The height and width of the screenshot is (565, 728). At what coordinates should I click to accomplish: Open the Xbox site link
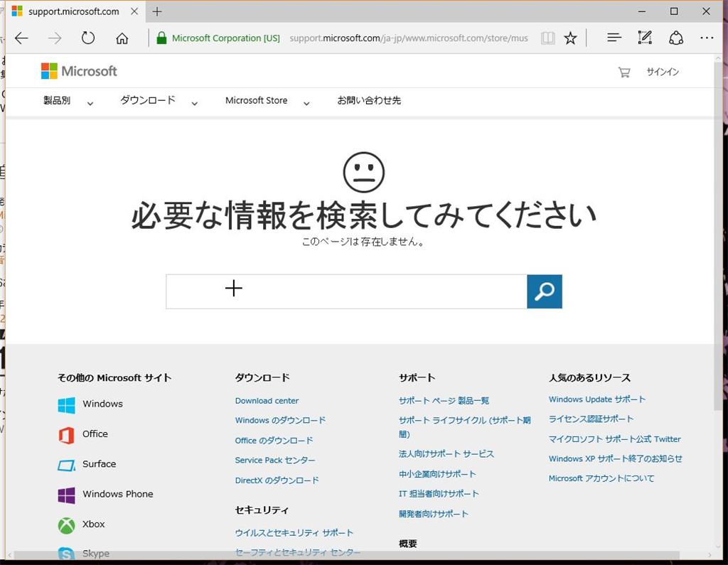pyautogui.click(x=93, y=524)
